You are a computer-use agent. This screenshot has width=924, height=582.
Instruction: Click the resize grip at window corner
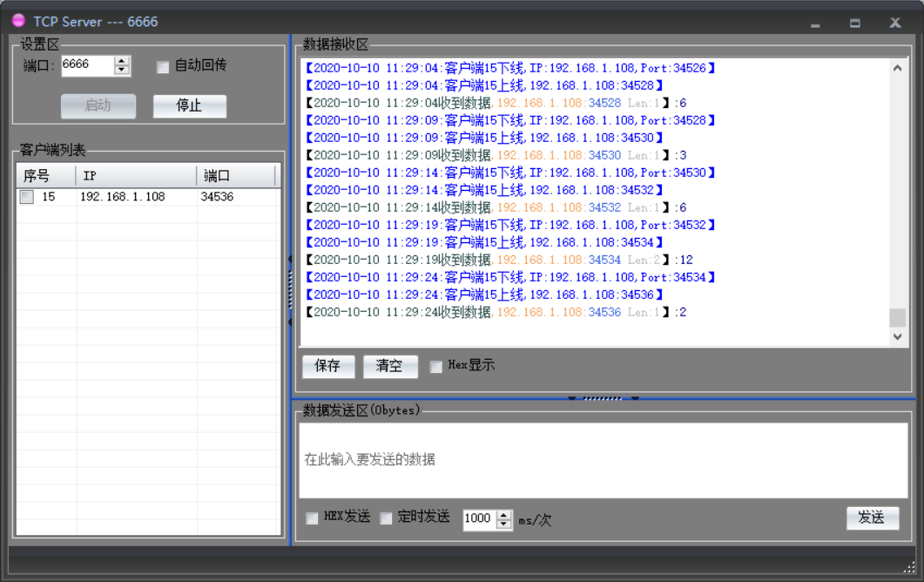(910, 567)
